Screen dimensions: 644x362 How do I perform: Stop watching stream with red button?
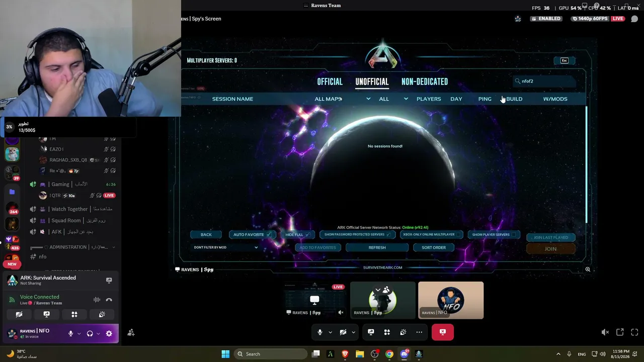[x=443, y=332]
